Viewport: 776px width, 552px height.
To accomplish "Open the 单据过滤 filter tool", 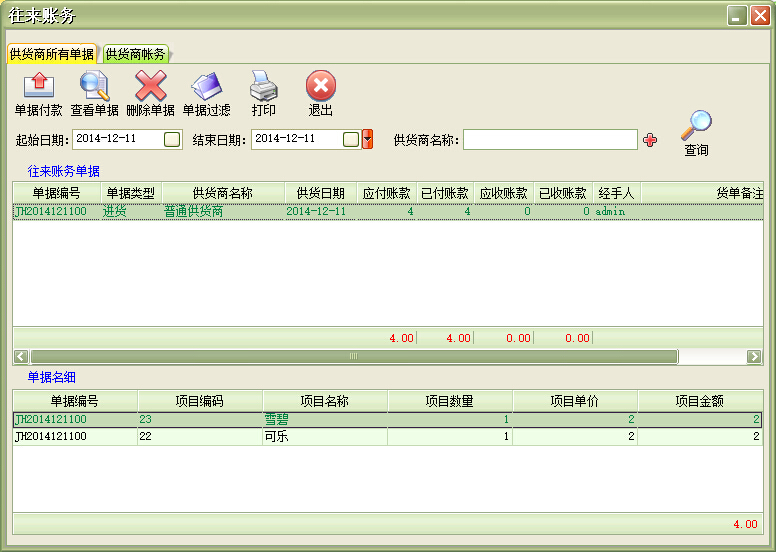I will click(x=206, y=88).
